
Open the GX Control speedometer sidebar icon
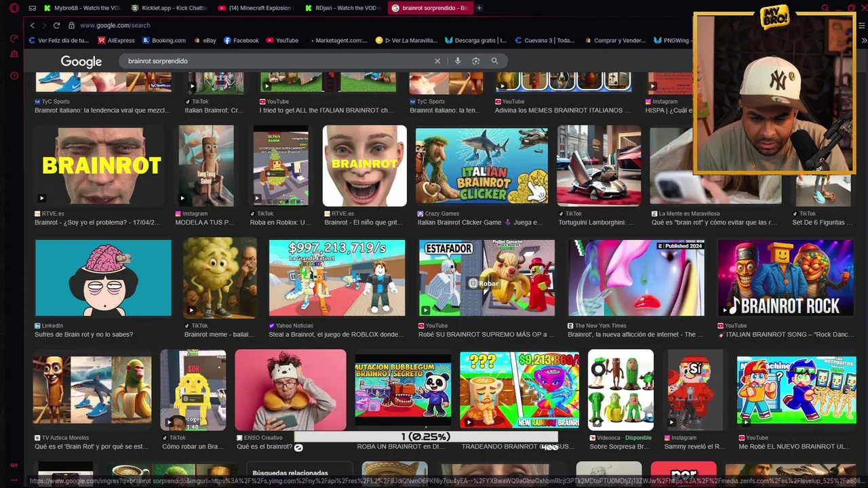point(14,38)
